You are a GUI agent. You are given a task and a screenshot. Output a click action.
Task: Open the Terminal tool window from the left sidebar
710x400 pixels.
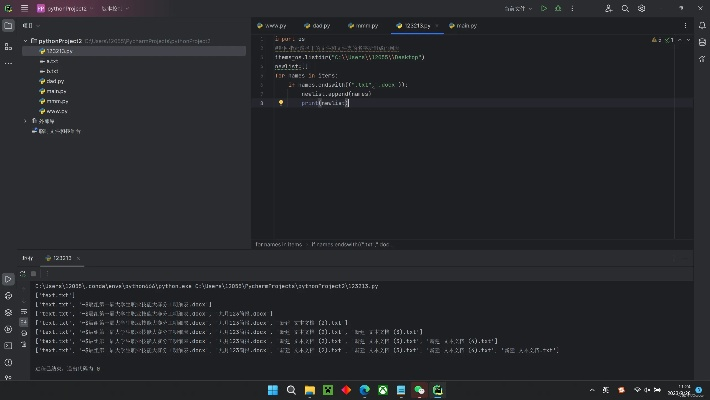pos(8,344)
